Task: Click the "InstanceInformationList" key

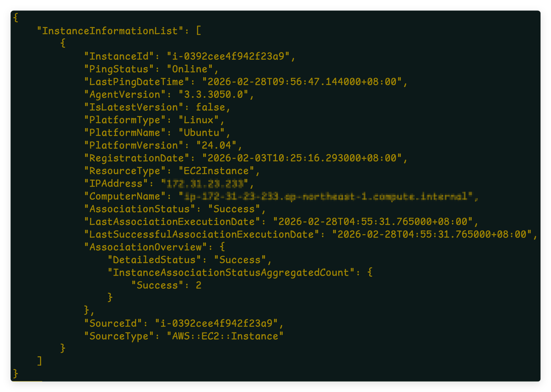Action: [110, 31]
